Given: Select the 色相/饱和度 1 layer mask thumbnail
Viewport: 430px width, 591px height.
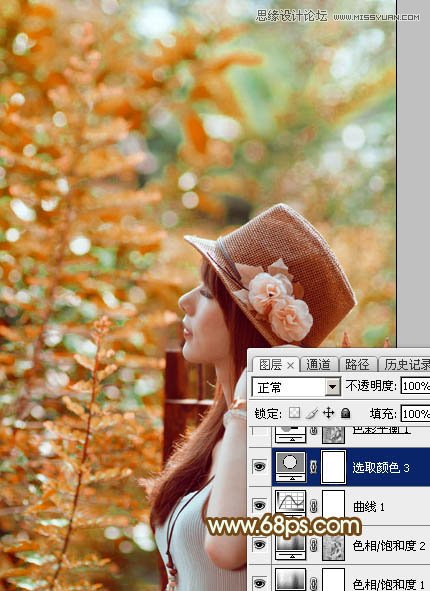Looking at the screenshot, I should (333, 580).
